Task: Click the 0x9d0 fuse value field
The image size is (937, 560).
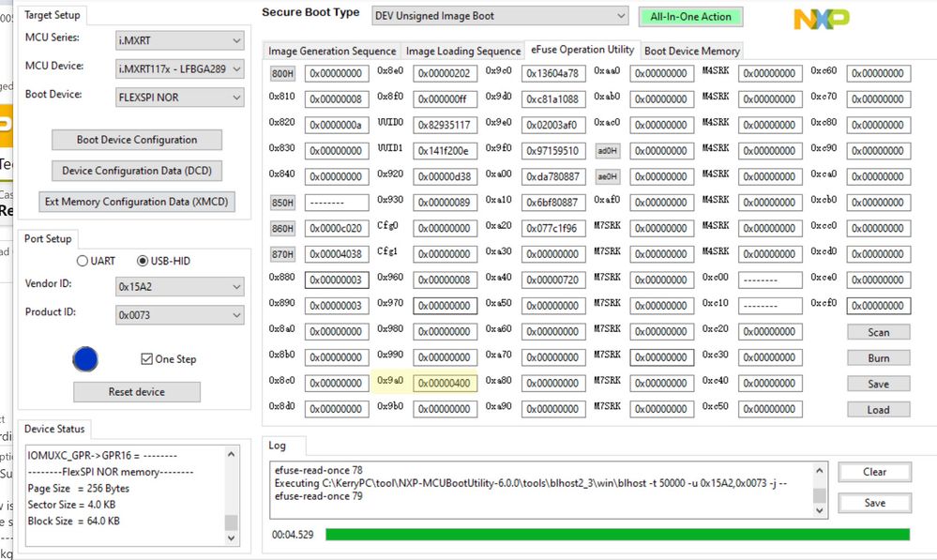Action: click(x=553, y=99)
